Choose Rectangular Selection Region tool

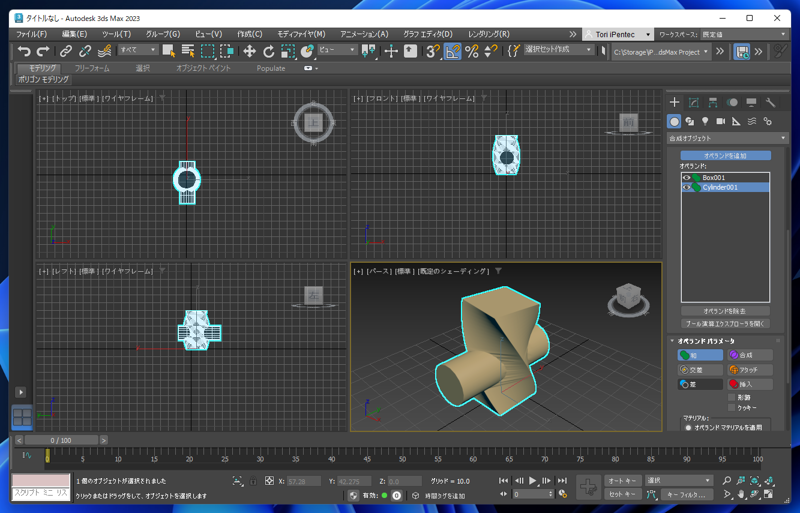coord(208,51)
